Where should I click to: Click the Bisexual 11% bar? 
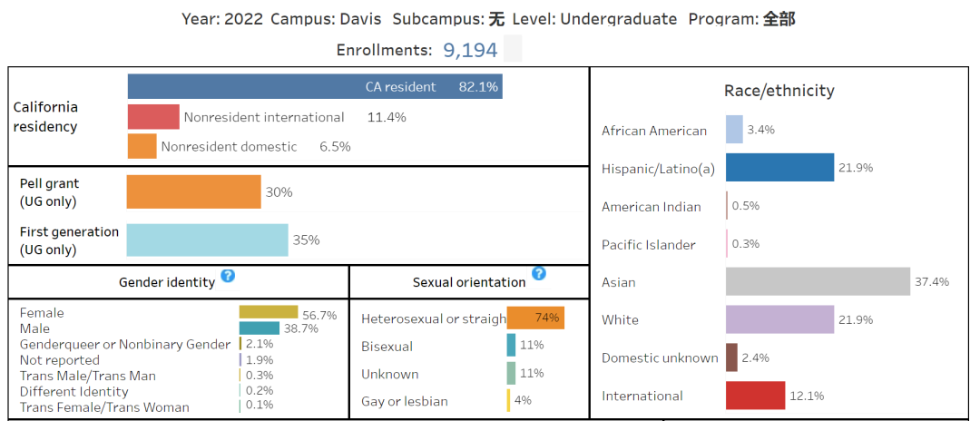coord(511,345)
